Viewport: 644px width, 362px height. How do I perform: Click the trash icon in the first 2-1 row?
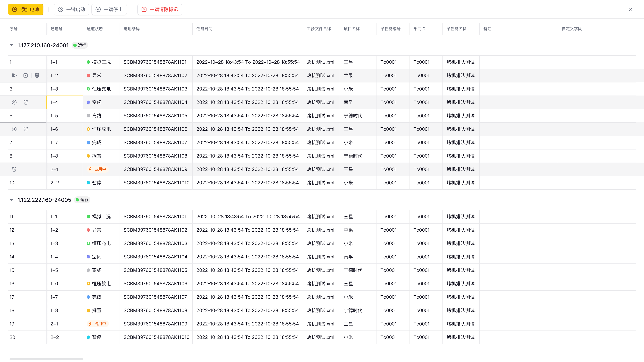coord(14,169)
